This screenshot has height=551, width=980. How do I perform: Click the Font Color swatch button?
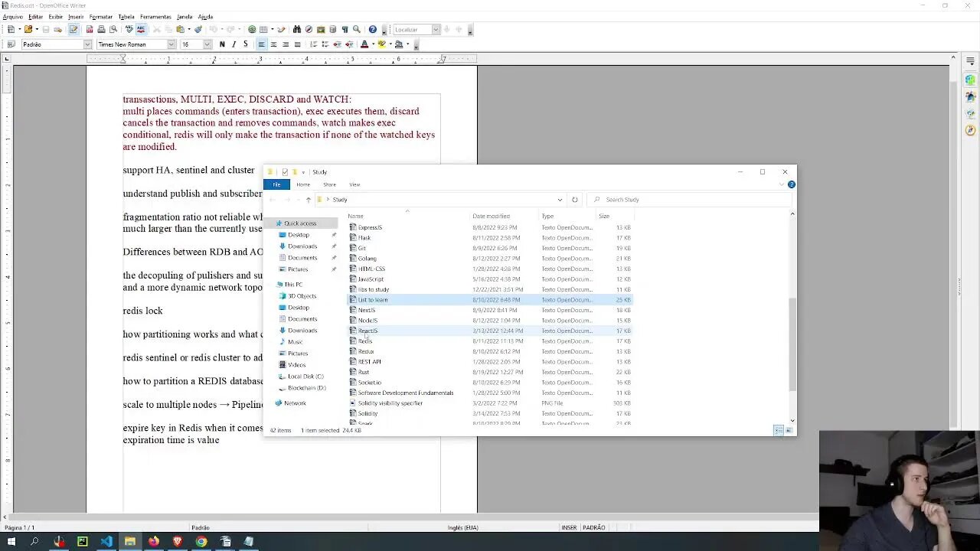tap(364, 44)
